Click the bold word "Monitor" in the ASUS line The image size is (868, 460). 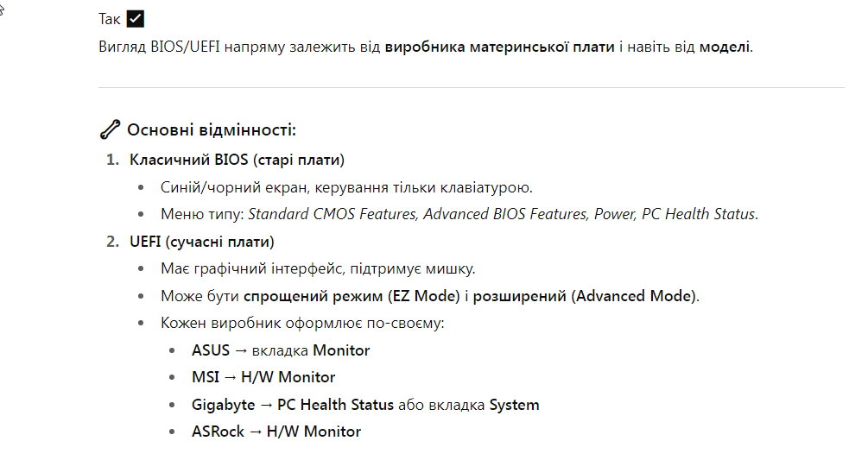click(341, 350)
